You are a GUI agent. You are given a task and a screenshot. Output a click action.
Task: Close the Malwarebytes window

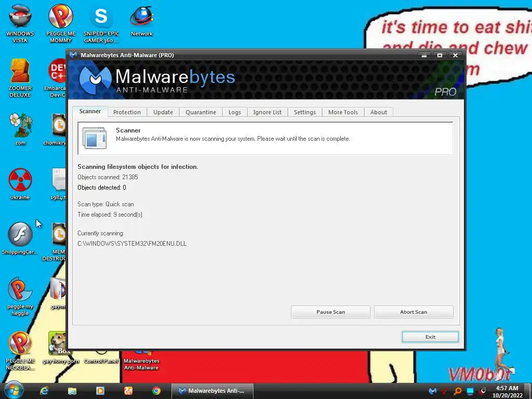[x=455, y=55]
